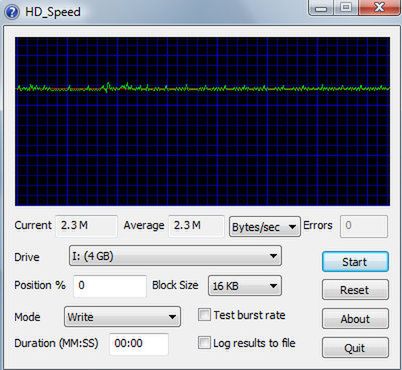
Task: Click the Drive label
Action: [27, 257]
